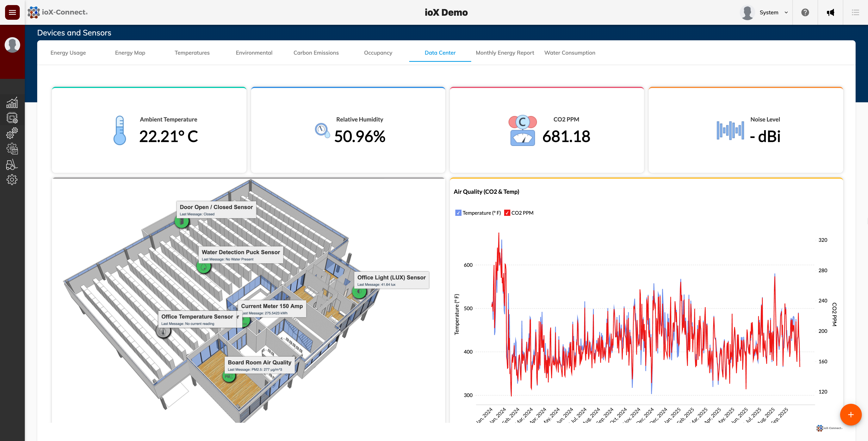Open the settings gear sidebar icon
The image size is (868, 441).
(x=12, y=180)
